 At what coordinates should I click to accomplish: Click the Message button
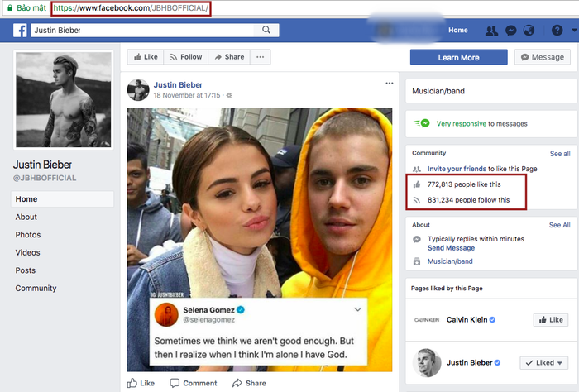click(x=543, y=57)
